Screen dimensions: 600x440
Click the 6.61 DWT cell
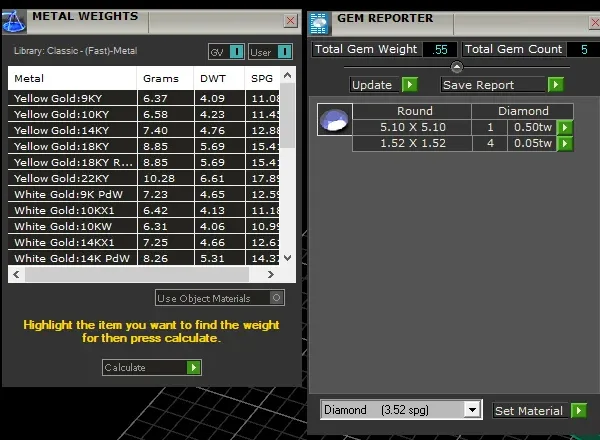click(219, 179)
